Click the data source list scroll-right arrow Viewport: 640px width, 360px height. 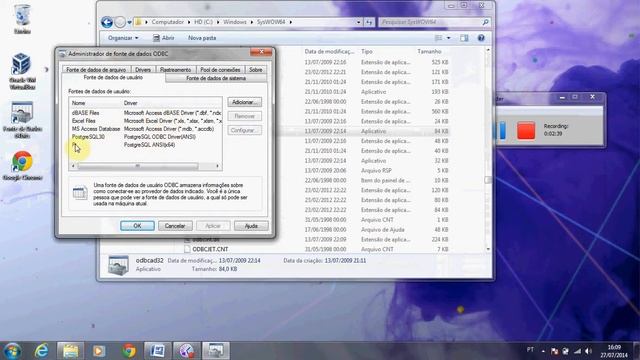coord(218,166)
